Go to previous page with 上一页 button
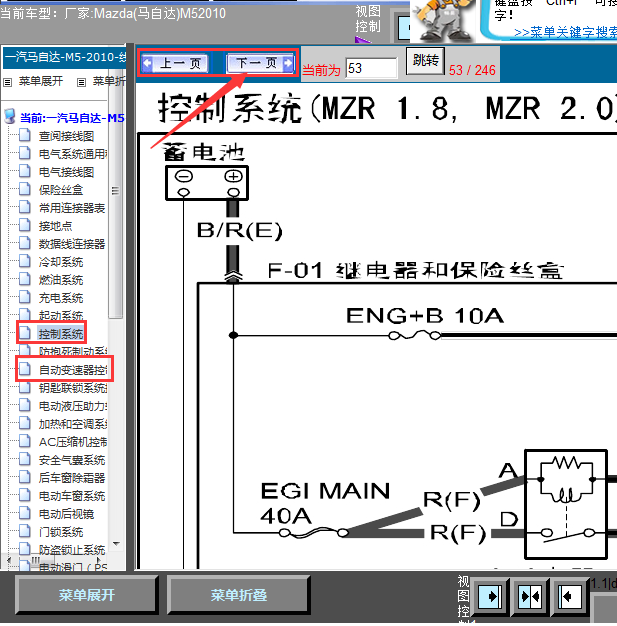This screenshot has width=617, height=626. [175, 63]
